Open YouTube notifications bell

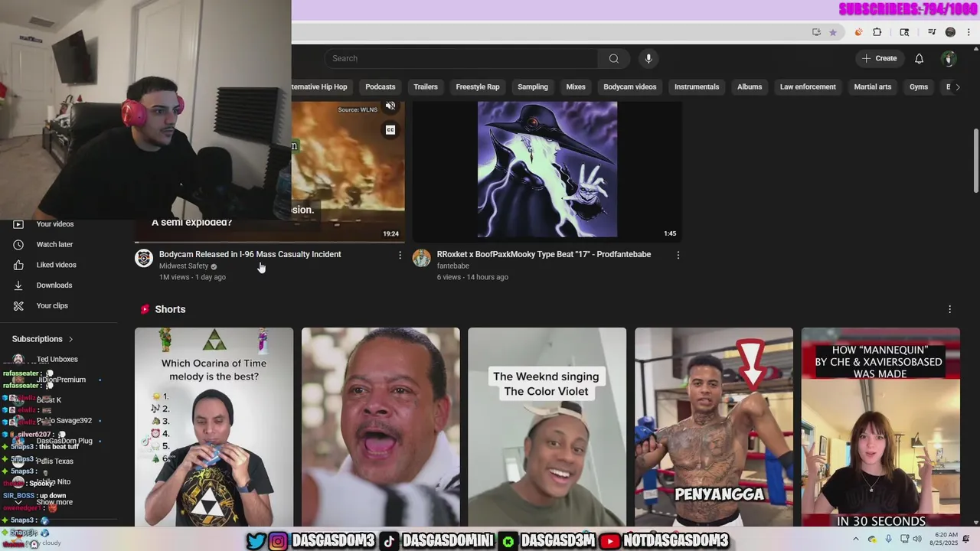920,58
